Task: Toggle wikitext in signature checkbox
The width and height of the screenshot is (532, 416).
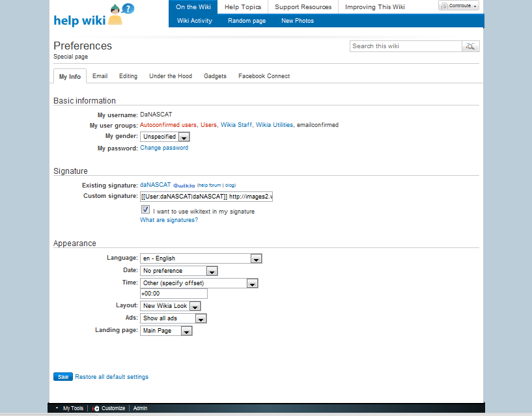Action: point(145,210)
